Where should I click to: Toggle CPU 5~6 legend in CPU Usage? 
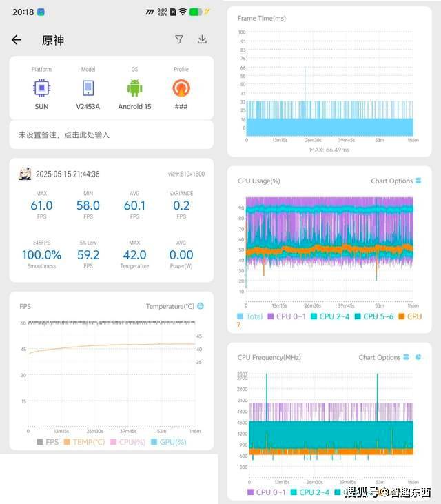374,316
